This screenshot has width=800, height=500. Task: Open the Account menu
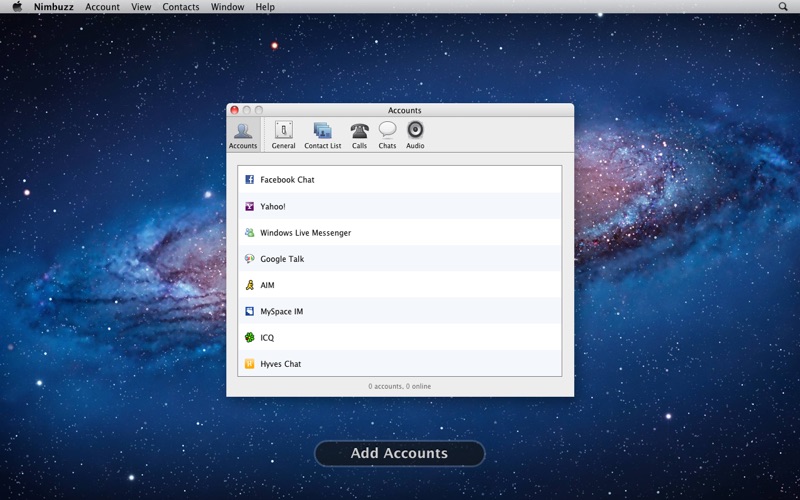coord(102,7)
